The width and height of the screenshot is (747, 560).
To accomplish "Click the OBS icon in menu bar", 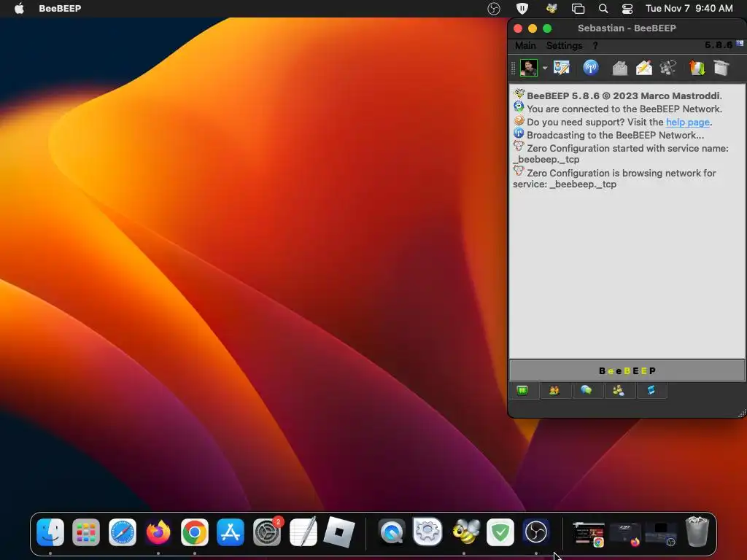I will pos(494,9).
